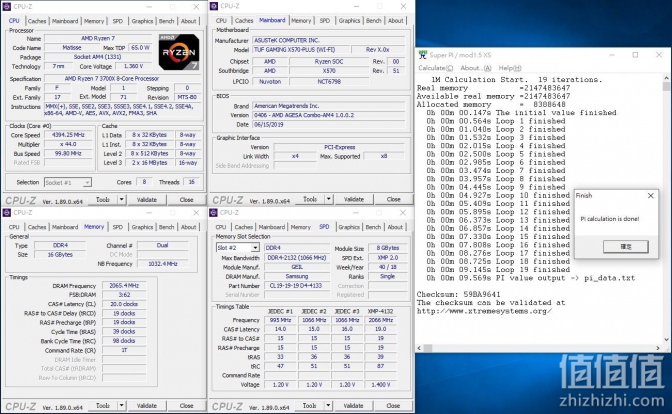Click Multiplier value x 44.0
The image size is (672, 414).
68,144
